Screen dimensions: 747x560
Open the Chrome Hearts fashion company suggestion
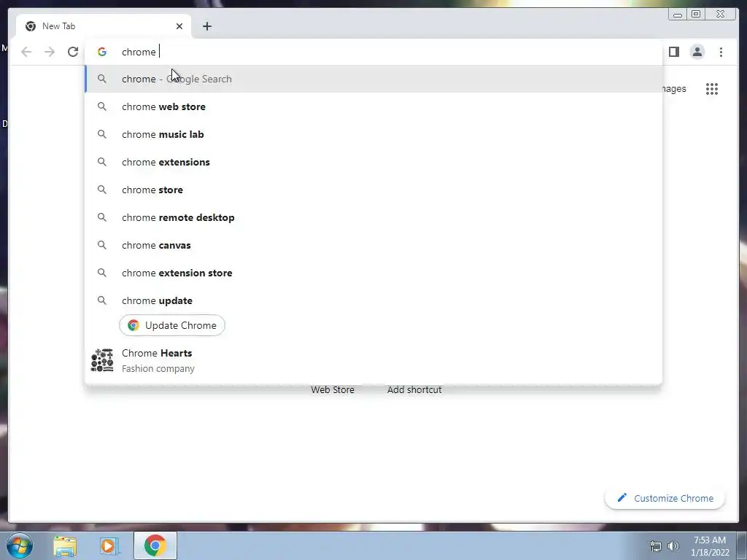tap(373, 360)
